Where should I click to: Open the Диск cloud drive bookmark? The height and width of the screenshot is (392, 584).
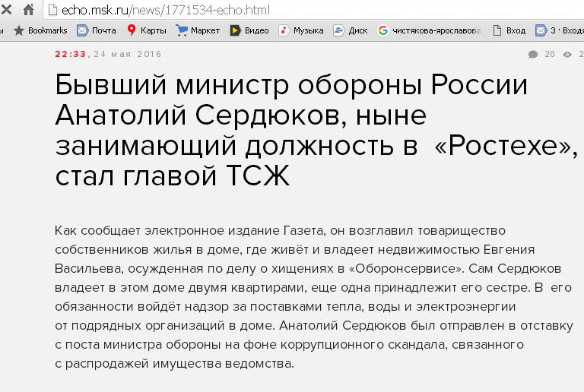351,30
